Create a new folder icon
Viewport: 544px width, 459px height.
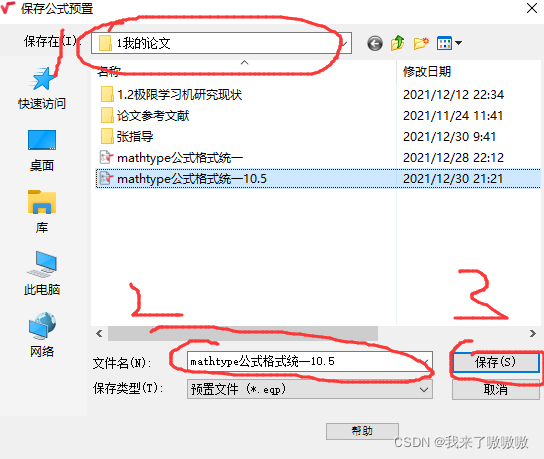(421, 43)
